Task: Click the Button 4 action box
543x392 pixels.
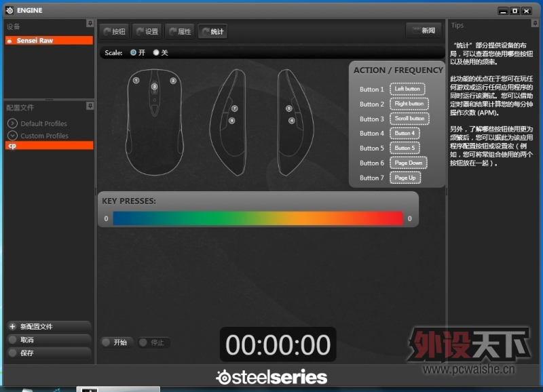Action: tap(405, 133)
